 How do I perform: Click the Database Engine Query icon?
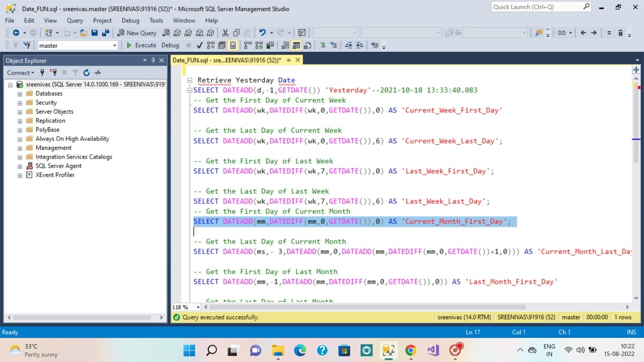coord(166,33)
